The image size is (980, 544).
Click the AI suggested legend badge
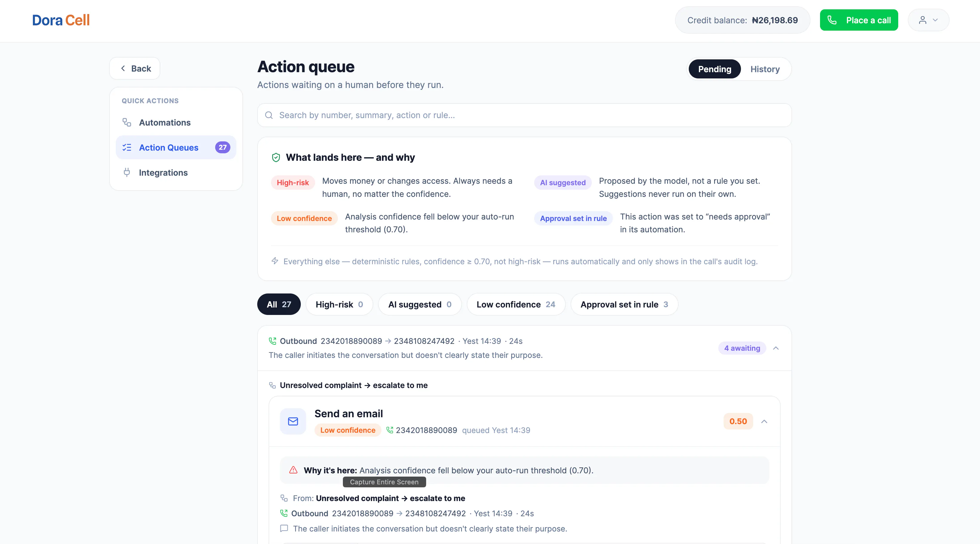coord(563,183)
